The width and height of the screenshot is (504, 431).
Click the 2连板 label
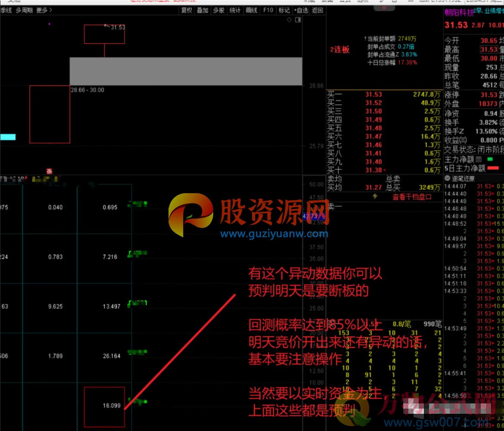coord(340,50)
